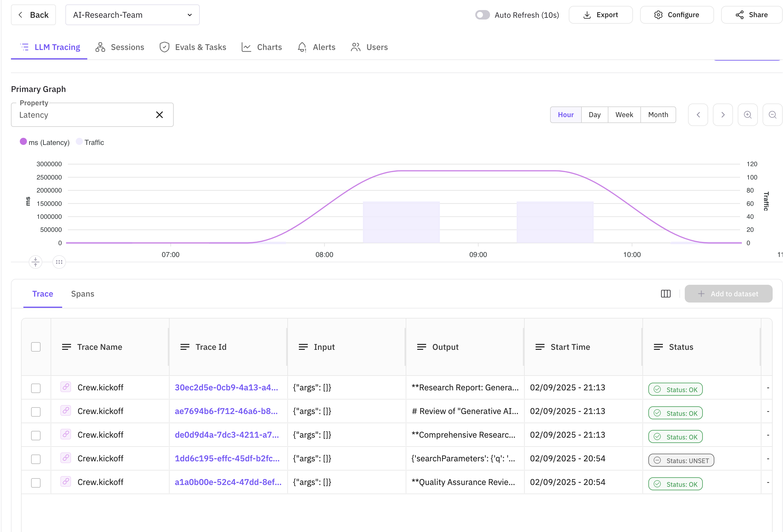Open trace 1dd6c195-effc-45df-b2fc link
The height and width of the screenshot is (532, 783).
pos(227,458)
